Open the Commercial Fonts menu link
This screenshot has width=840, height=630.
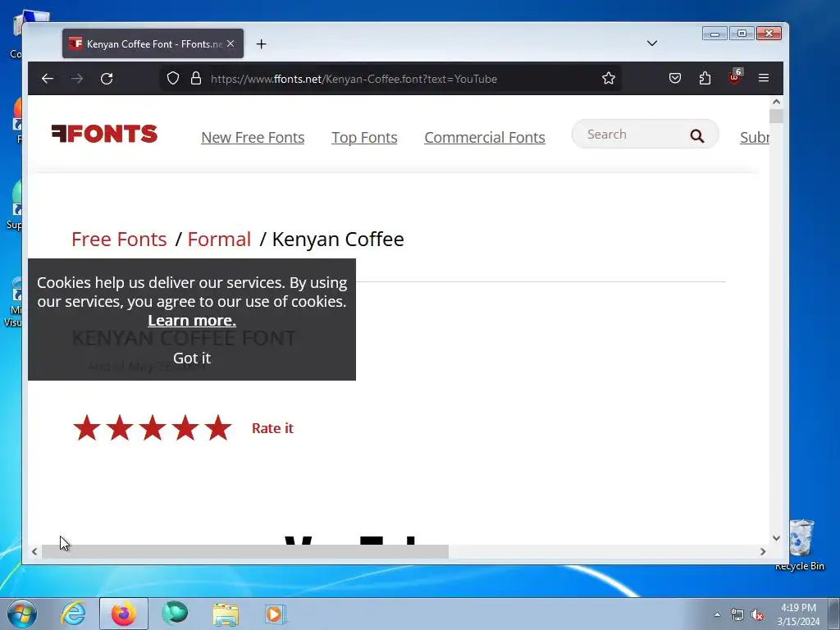(485, 138)
